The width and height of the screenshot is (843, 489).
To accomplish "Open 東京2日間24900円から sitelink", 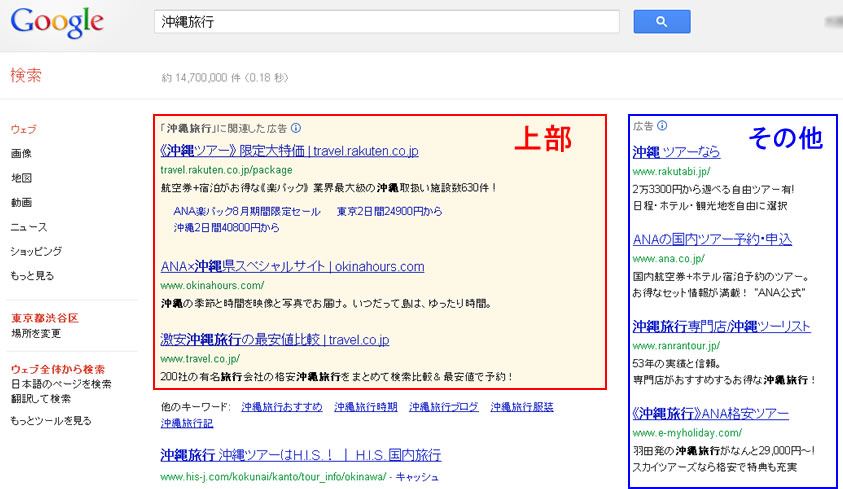I will tap(390, 211).
